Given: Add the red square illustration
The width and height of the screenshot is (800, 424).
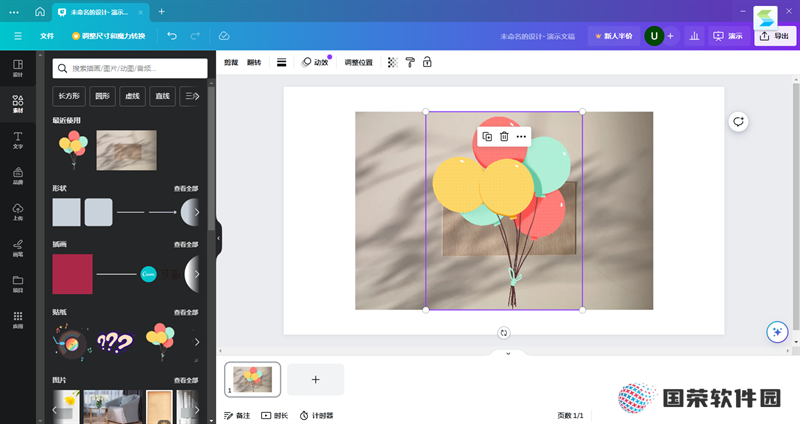Looking at the screenshot, I should pyautogui.click(x=72, y=274).
